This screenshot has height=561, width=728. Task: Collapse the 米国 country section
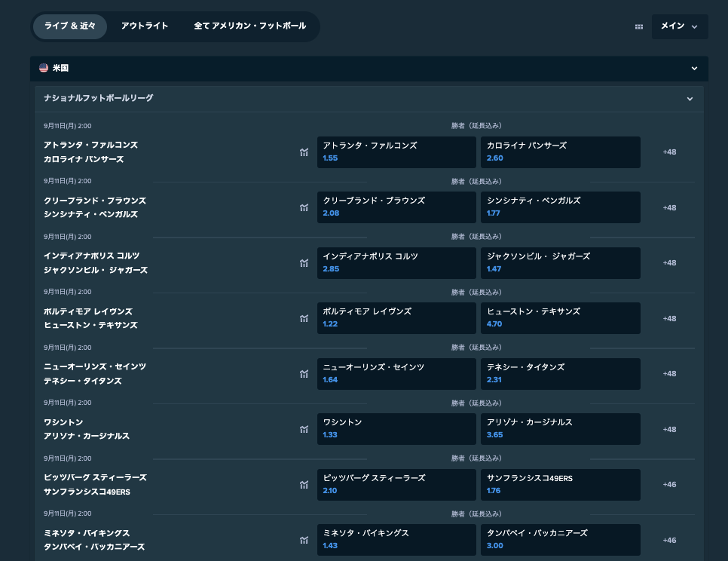694,69
